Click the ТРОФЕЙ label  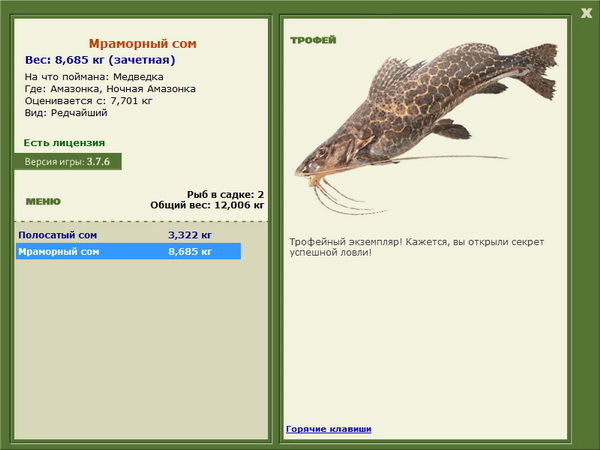pyautogui.click(x=313, y=40)
